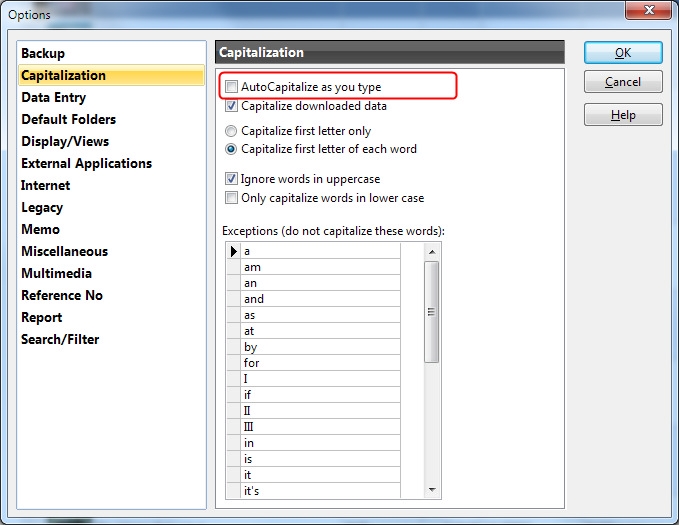The height and width of the screenshot is (525, 679).
Task: Select Capitalize first letter only
Action: tap(232, 131)
